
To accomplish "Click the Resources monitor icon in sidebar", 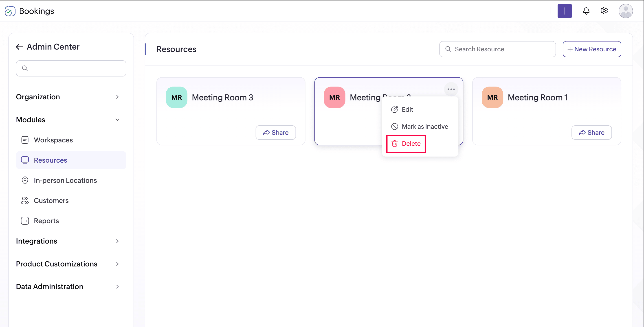I will tap(25, 160).
